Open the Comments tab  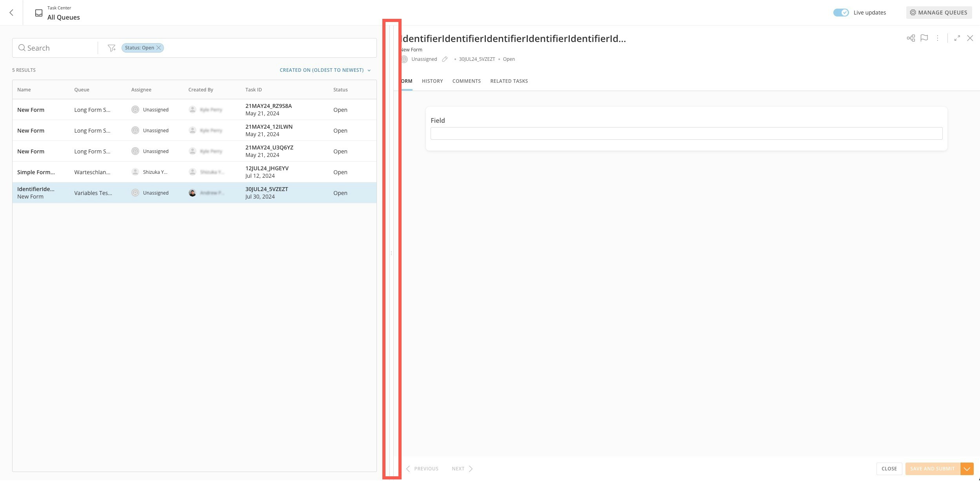(x=466, y=81)
